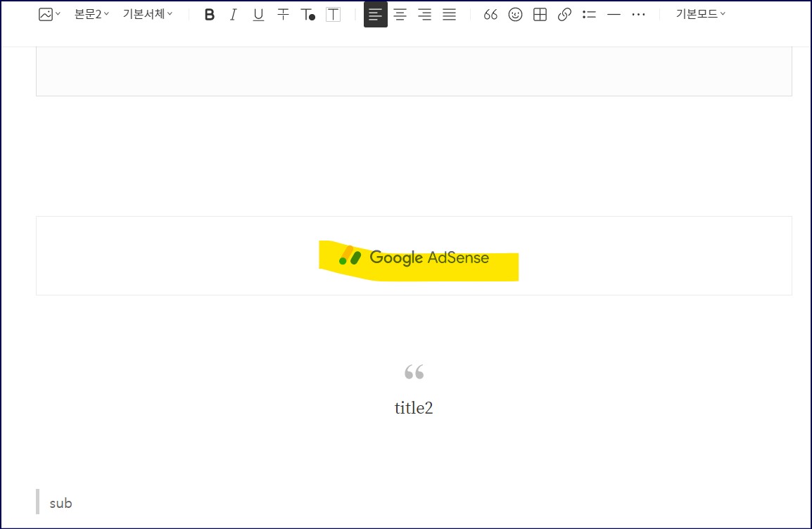812x529 pixels.
Task: Insert a blockquote with the quote icon
Action: pos(490,15)
